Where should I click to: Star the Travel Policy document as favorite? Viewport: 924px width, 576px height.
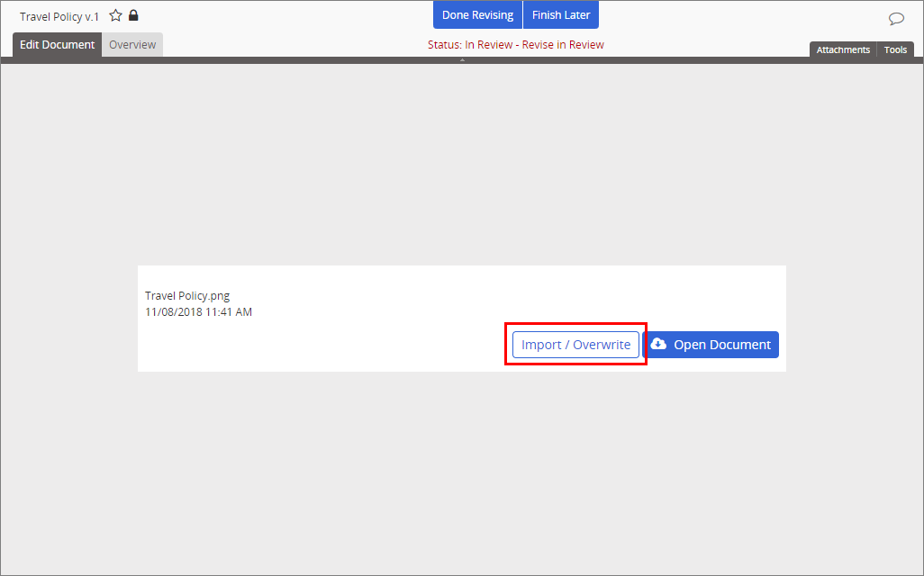point(115,16)
